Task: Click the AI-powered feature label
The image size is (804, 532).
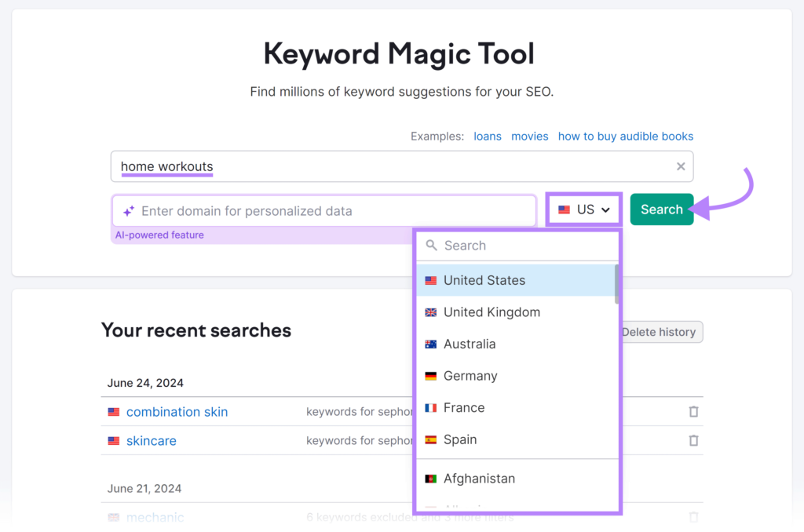Action: coord(159,235)
